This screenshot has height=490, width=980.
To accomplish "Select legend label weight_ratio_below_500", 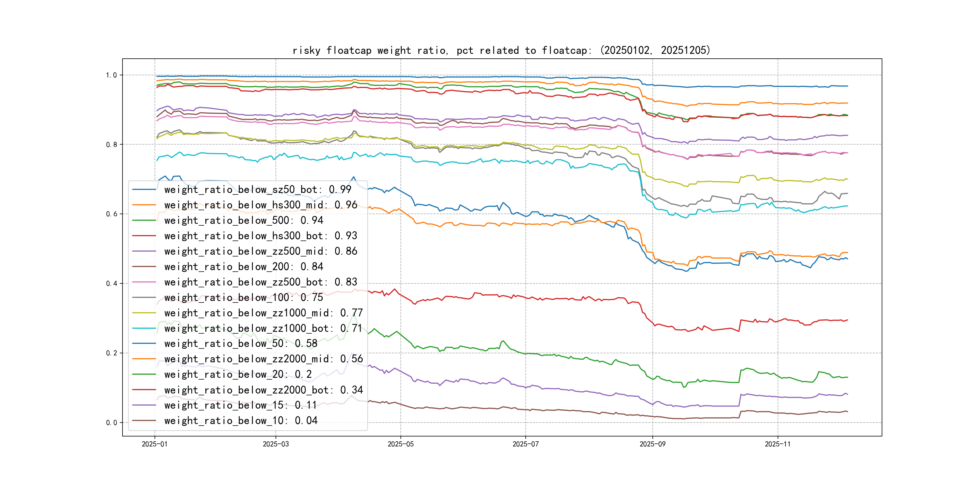I will point(243,220).
